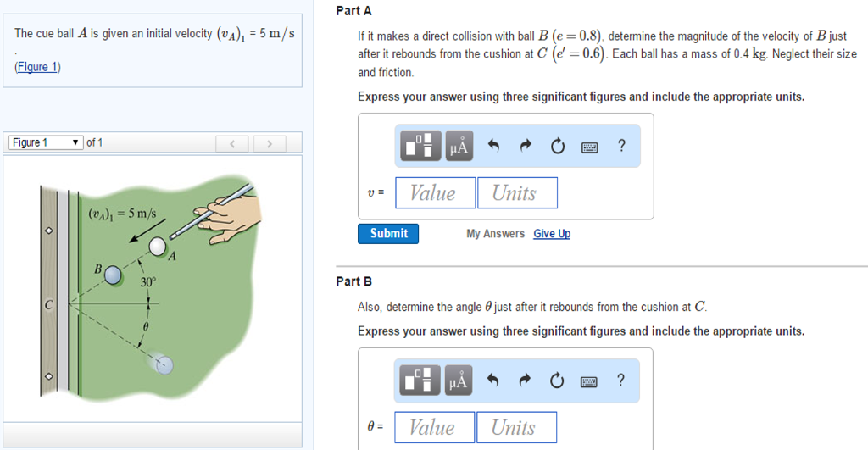The height and width of the screenshot is (450, 868).
Task: Reset the Part A answer with refresh icon
Action: click(x=557, y=147)
